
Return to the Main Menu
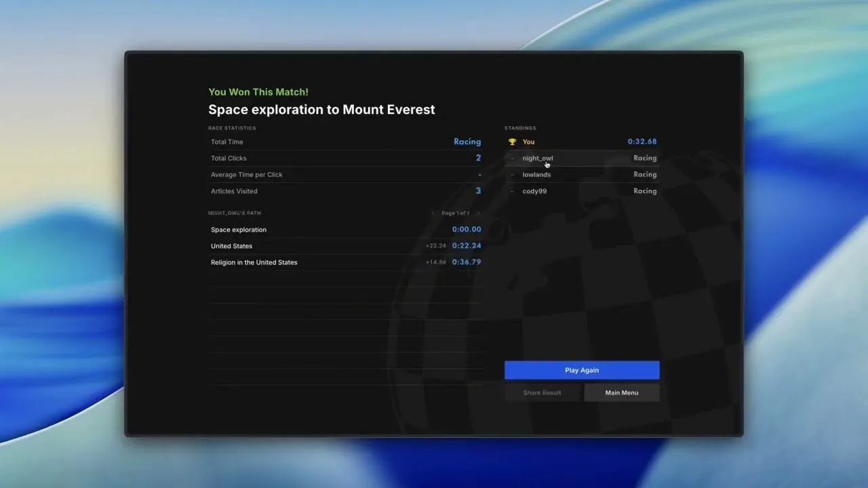[622, 392]
